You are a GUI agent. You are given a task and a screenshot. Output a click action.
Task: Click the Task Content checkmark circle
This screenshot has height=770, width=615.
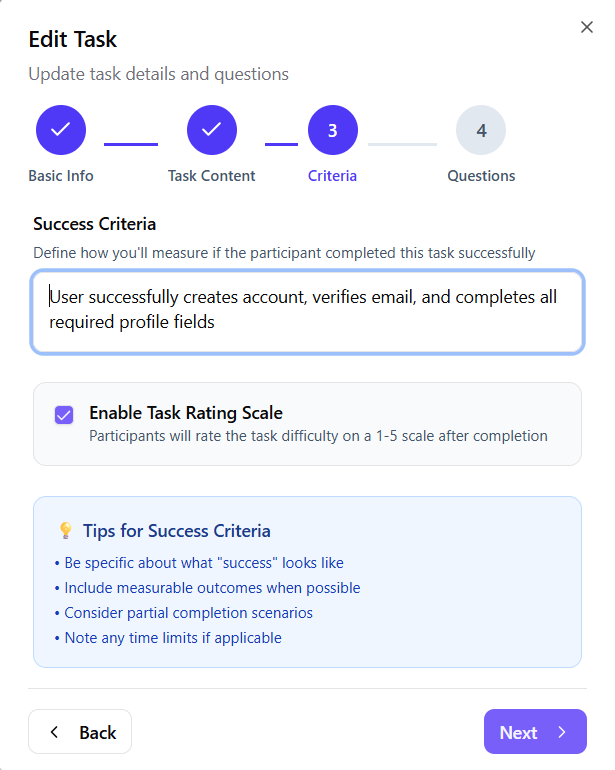click(212, 130)
